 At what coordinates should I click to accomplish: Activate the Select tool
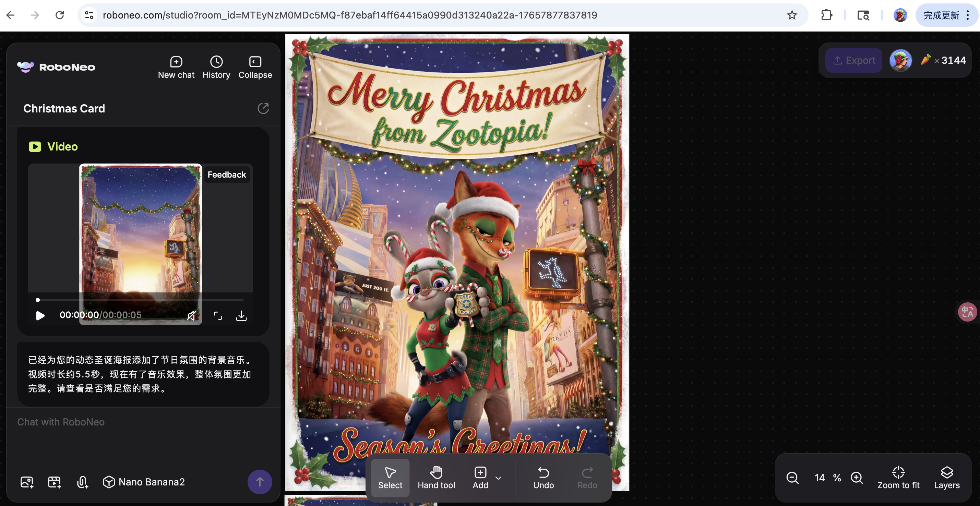390,478
